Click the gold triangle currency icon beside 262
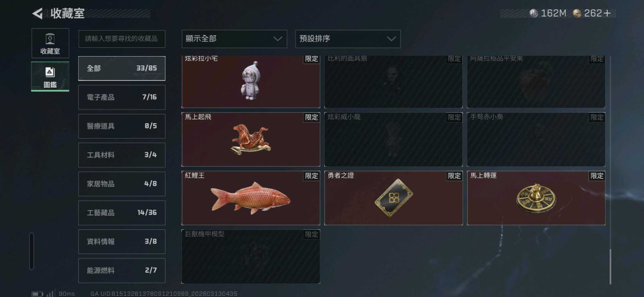The image size is (644, 297). coord(577,13)
